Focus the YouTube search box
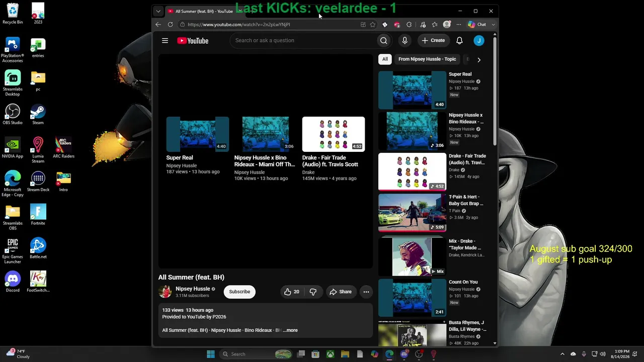This screenshot has width=644, height=362. pyautogui.click(x=303, y=41)
